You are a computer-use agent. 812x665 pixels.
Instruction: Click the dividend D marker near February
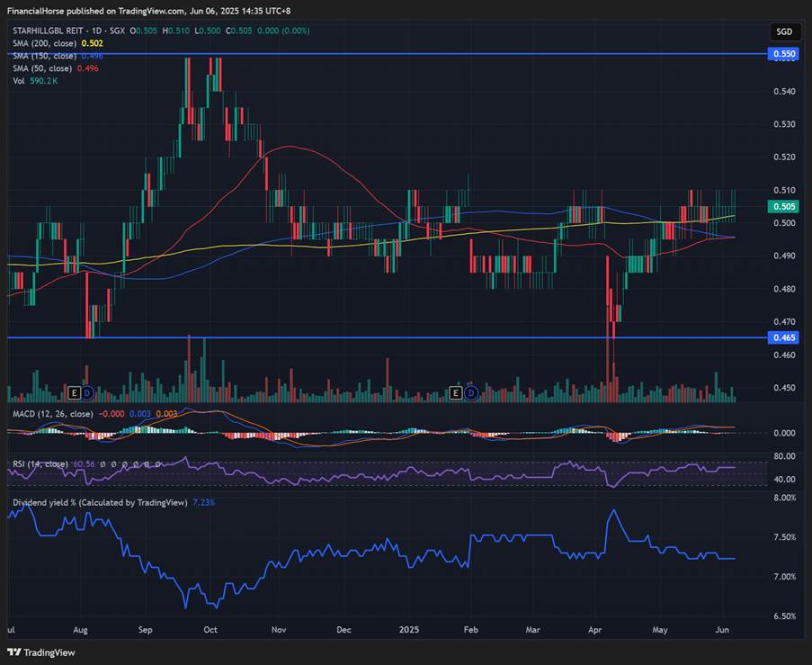(x=470, y=393)
